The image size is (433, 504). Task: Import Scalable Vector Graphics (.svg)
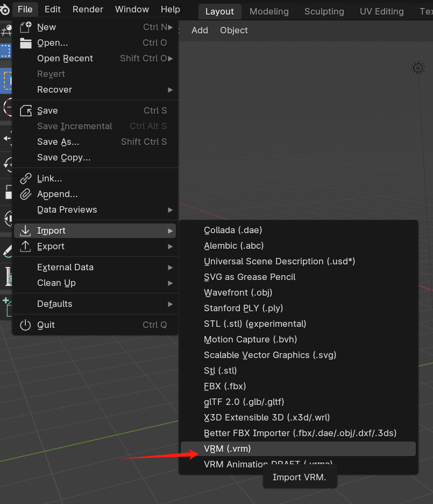pyautogui.click(x=298, y=355)
